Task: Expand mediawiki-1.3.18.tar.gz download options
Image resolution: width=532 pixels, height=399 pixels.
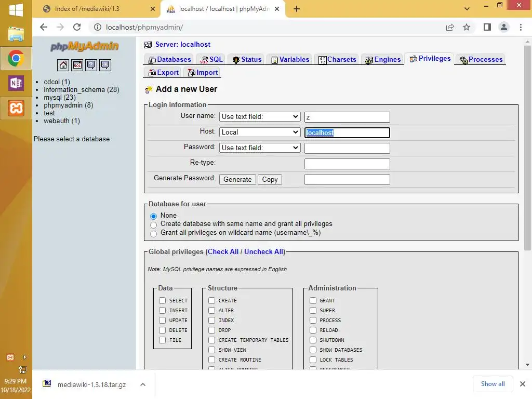Action: [x=143, y=384]
